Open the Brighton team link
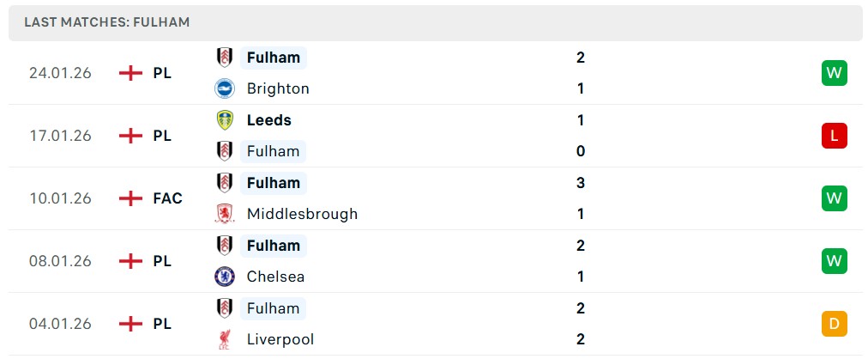868x359 pixels. pyautogui.click(x=278, y=88)
